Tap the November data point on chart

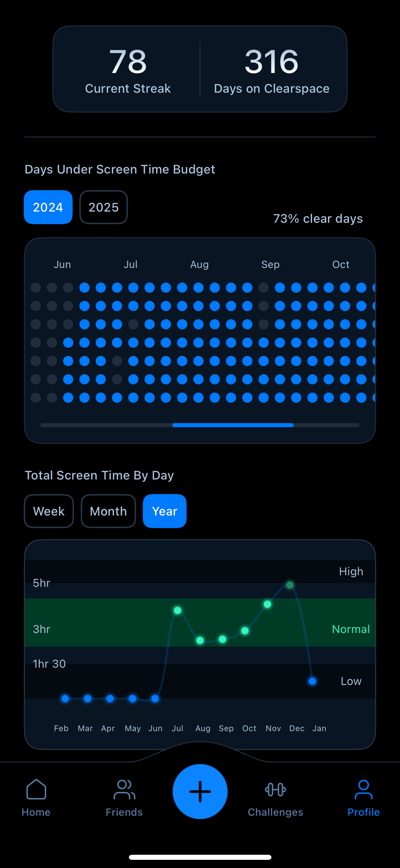pyautogui.click(x=267, y=604)
